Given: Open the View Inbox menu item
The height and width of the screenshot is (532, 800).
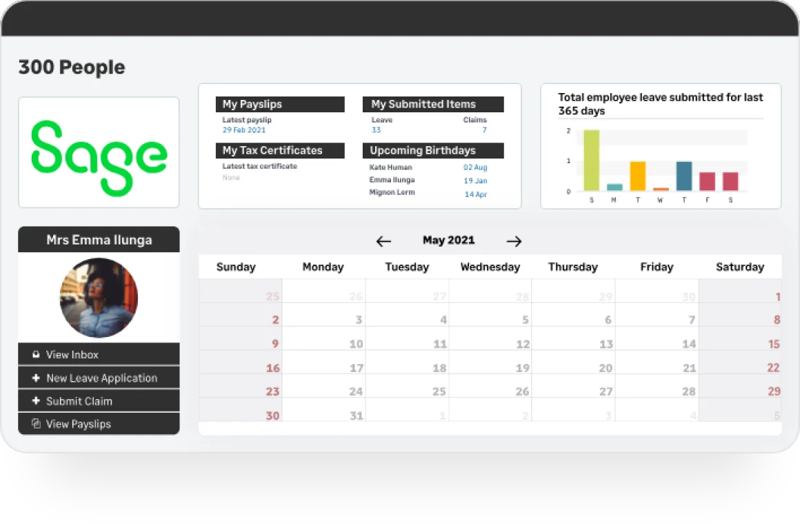Looking at the screenshot, I should [x=99, y=354].
